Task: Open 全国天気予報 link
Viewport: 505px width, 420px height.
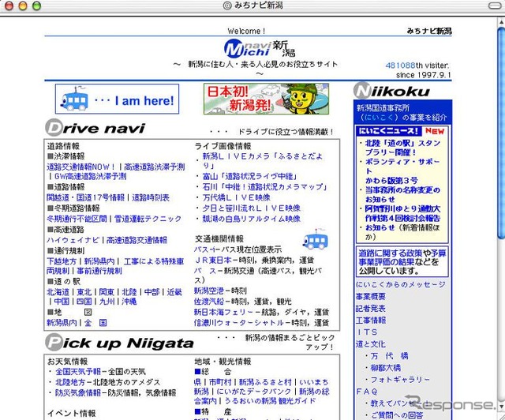Action: pyautogui.click(x=78, y=372)
